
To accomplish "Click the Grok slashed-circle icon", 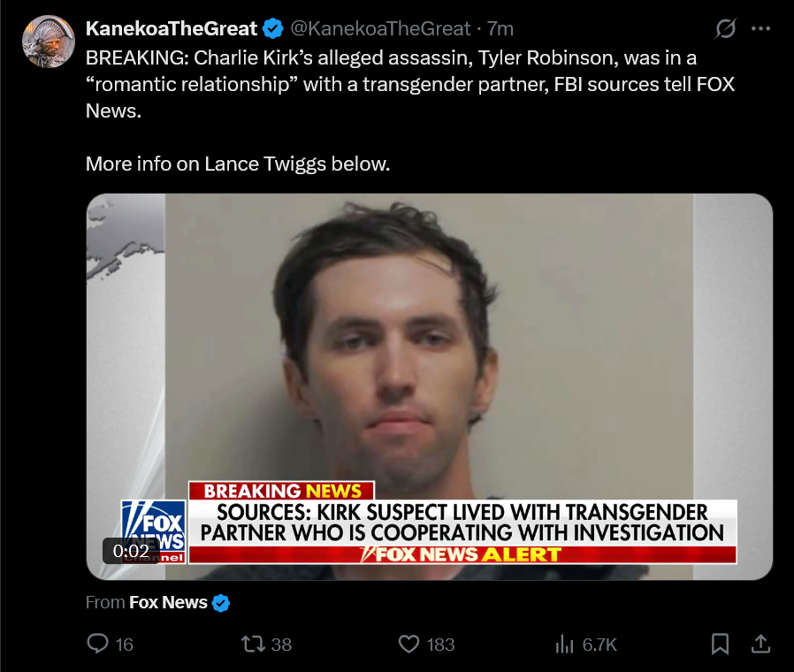I will [x=725, y=29].
